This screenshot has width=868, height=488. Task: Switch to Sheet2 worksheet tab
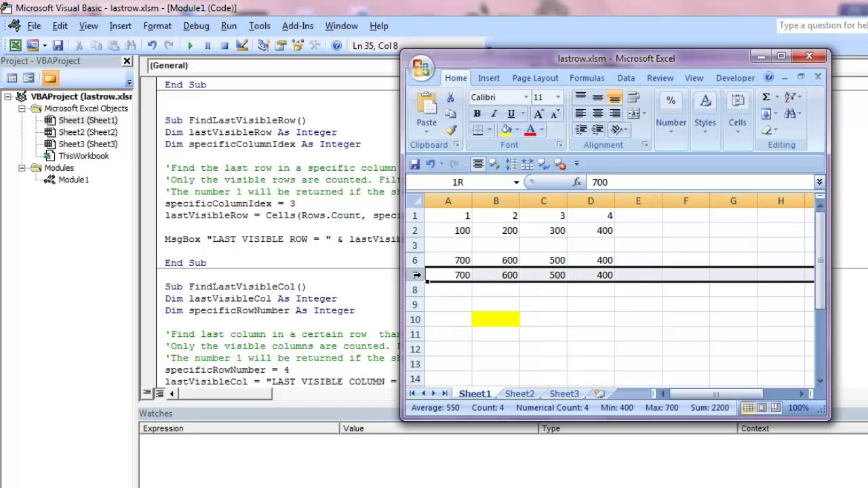coord(519,394)
